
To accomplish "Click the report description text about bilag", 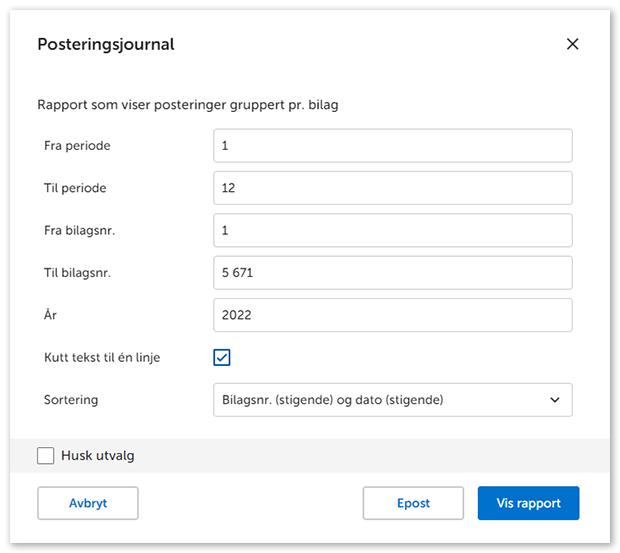I will click(187, 104).
